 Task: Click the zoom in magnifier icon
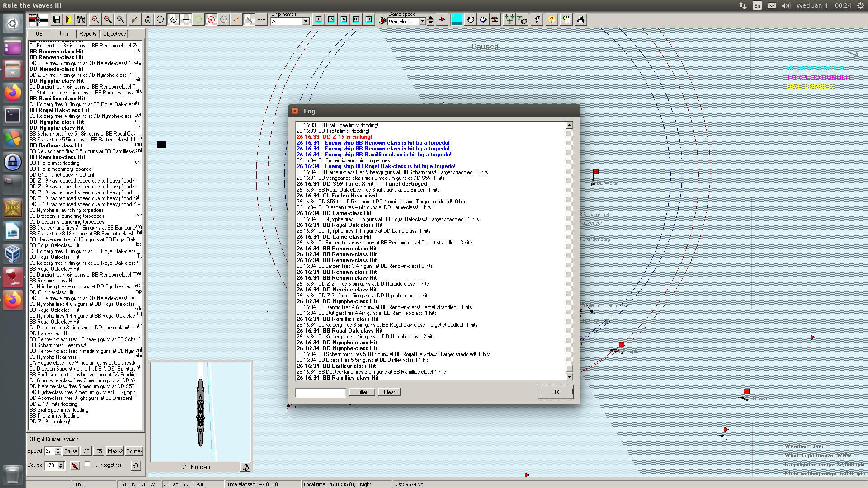point(95,19)
